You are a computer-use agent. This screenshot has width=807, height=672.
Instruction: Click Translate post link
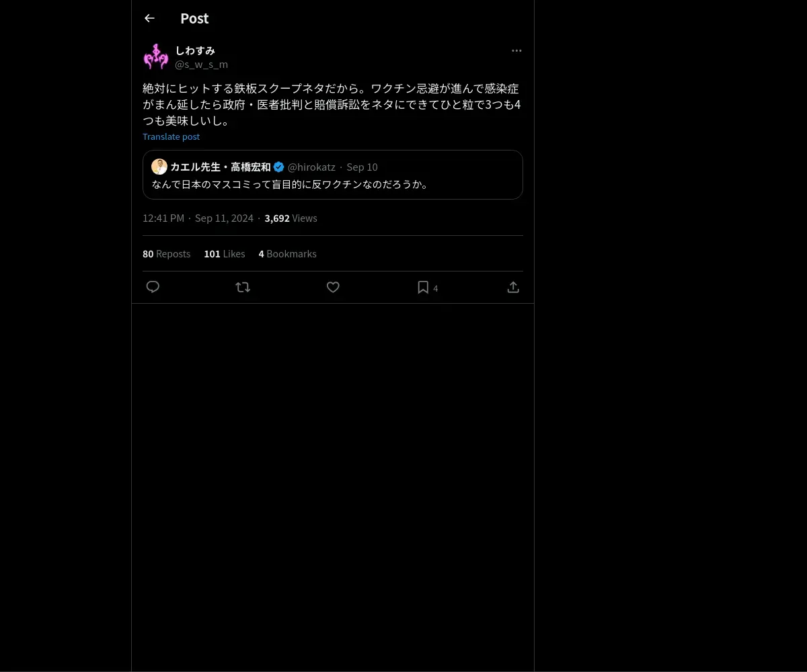tap(171, 136)
